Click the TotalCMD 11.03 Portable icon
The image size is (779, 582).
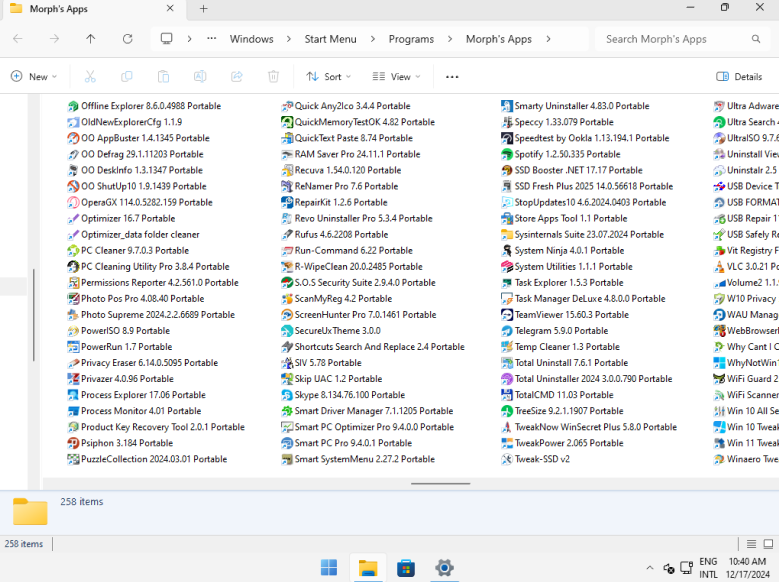pyautogui.click(x=507, y=395)
